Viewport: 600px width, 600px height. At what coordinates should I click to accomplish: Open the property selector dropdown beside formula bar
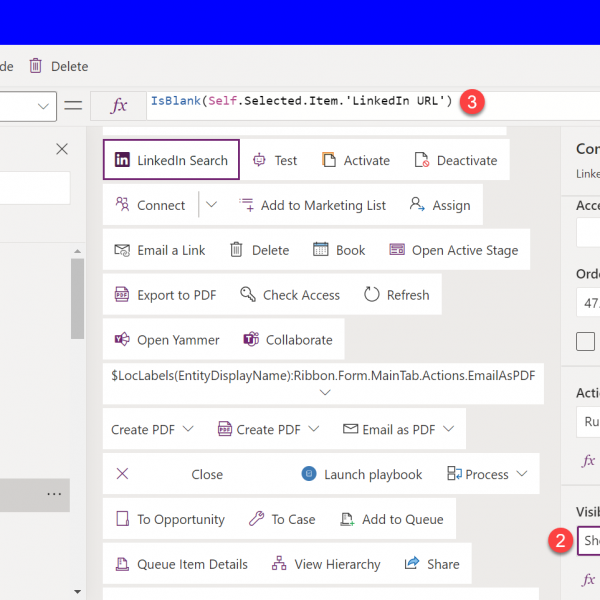[43, 106]
